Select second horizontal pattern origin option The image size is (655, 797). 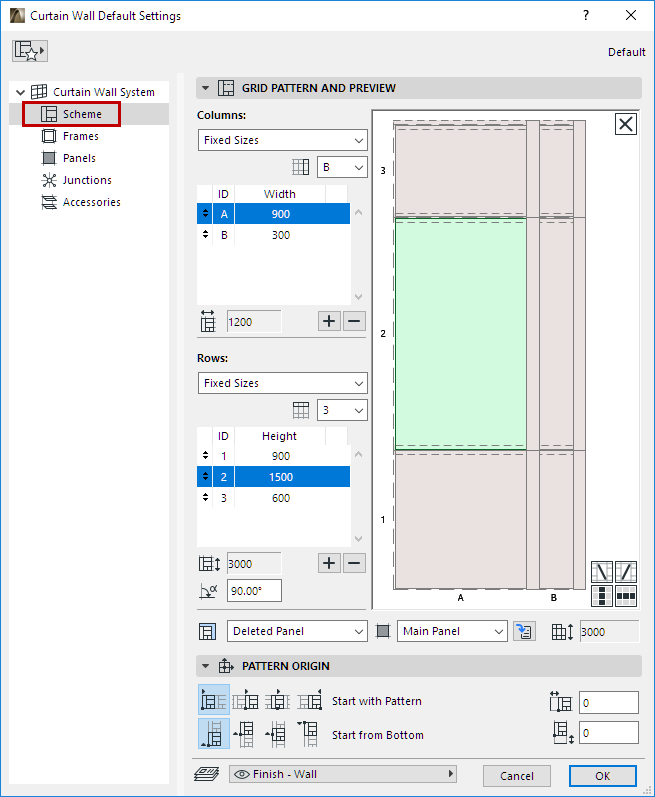click(x=246, y=700)
